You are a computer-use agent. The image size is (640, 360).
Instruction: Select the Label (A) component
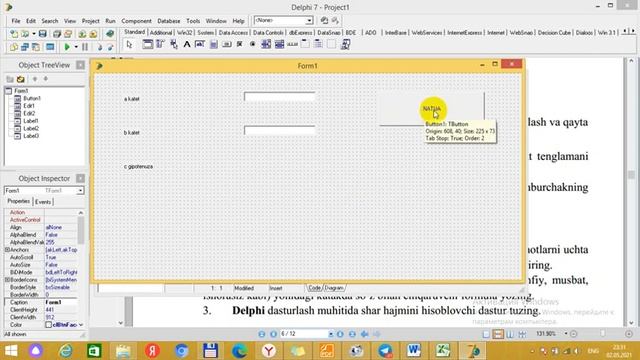click(x=187, y=44)
